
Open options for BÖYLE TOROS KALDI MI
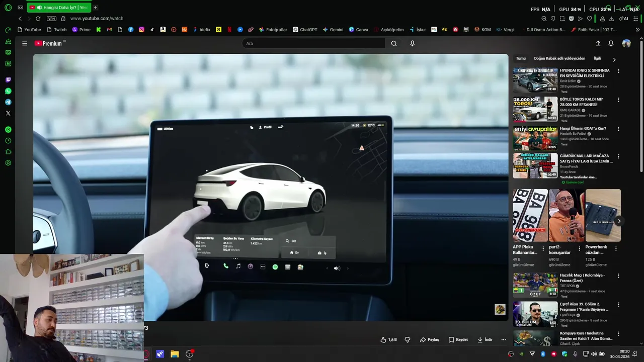tap(618, 100)
